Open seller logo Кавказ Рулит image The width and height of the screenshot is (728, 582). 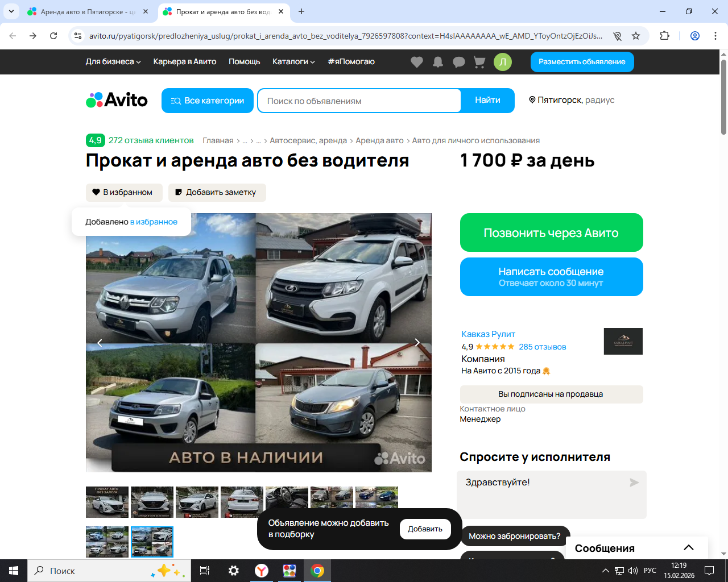[x=623, y=341]
